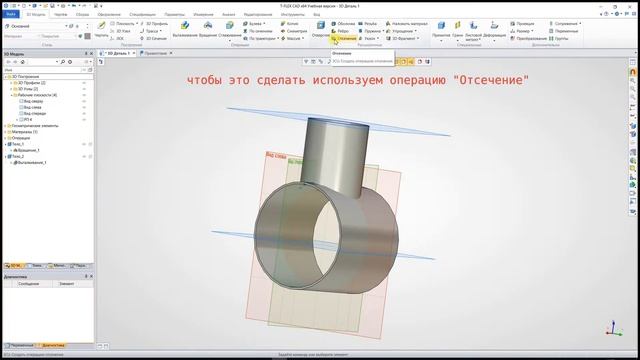Expand the Материалы tree node

5,132
